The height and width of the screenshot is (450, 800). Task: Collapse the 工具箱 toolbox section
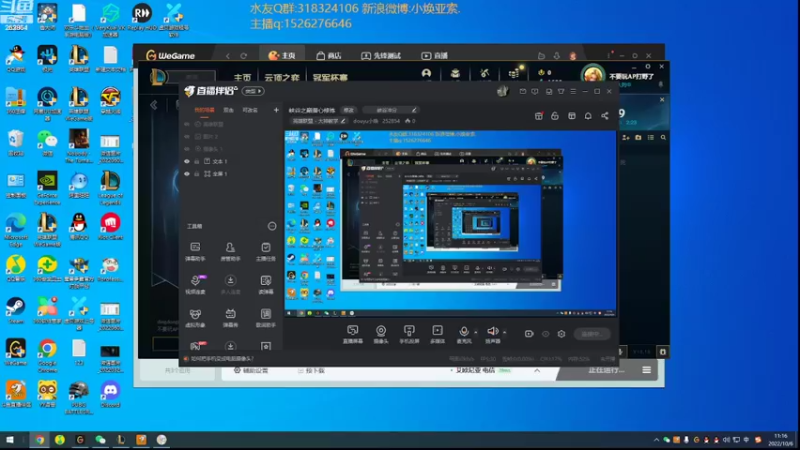[272, 226]
